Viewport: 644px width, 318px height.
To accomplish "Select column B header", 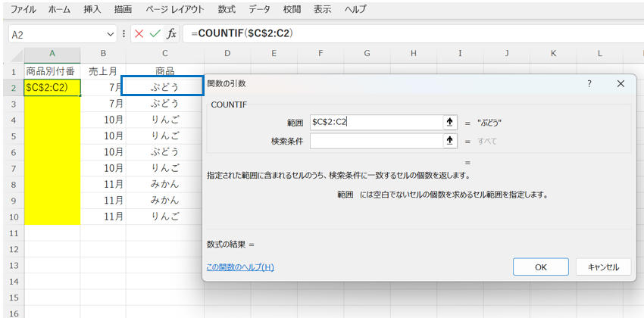I will (x=103, y=54).
